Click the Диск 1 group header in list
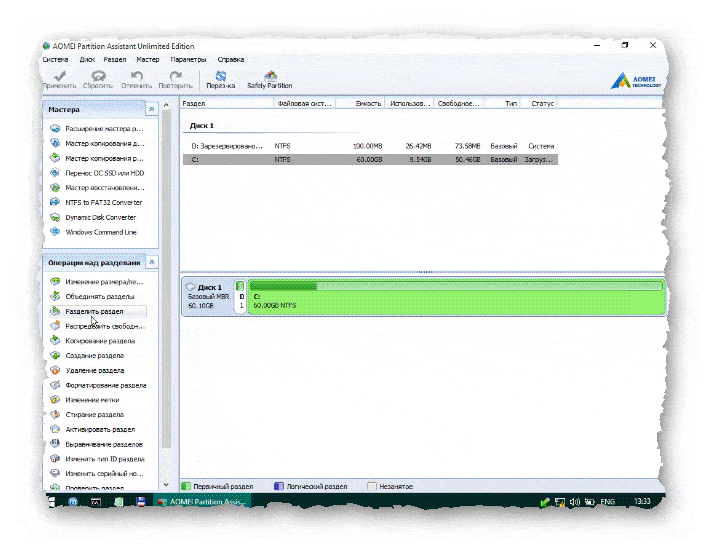704x544 pixels. point(202,126)
